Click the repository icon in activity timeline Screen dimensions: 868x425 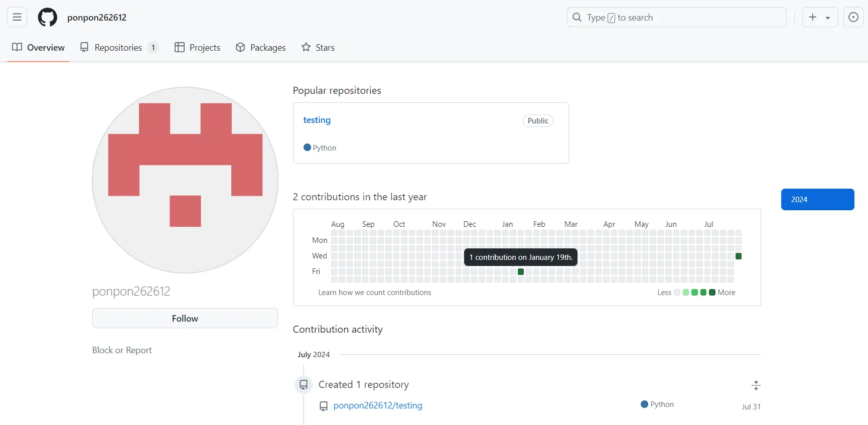pyautogui.click(x=304, y=385)
